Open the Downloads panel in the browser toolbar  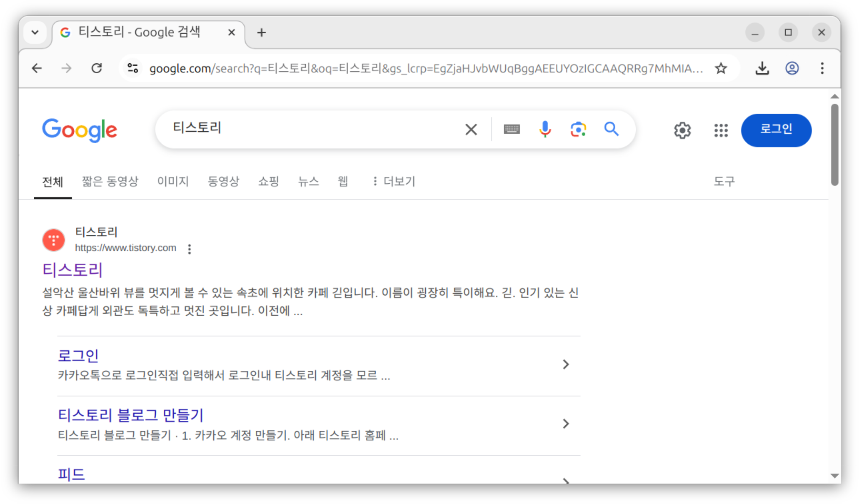(762, 68)
